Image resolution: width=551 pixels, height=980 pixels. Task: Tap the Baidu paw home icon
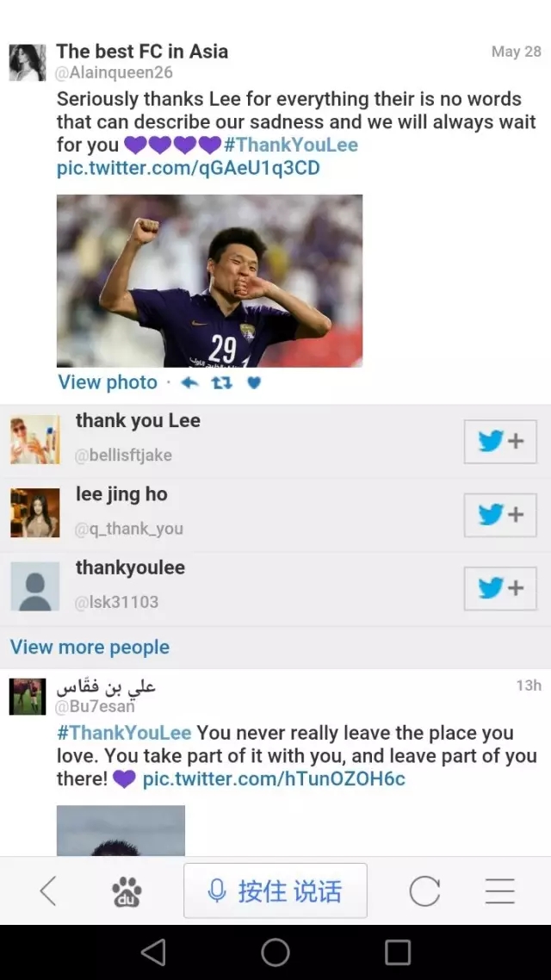click(127, 891)
